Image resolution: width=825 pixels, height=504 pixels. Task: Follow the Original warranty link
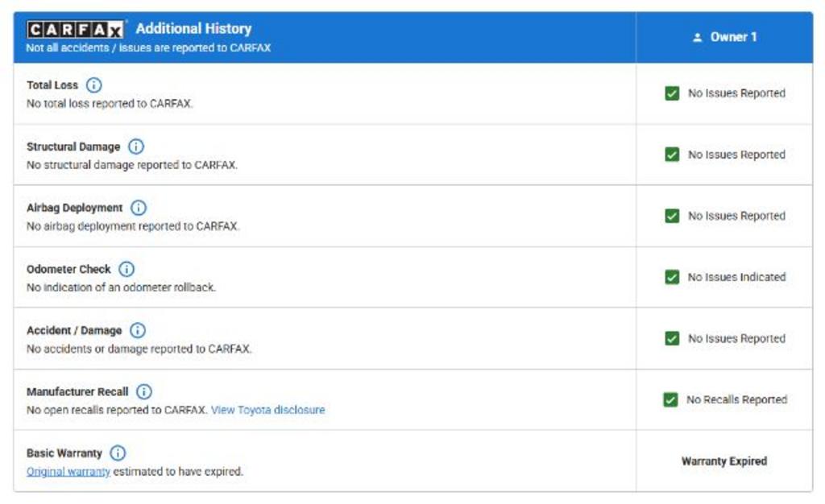coord(68,472)
